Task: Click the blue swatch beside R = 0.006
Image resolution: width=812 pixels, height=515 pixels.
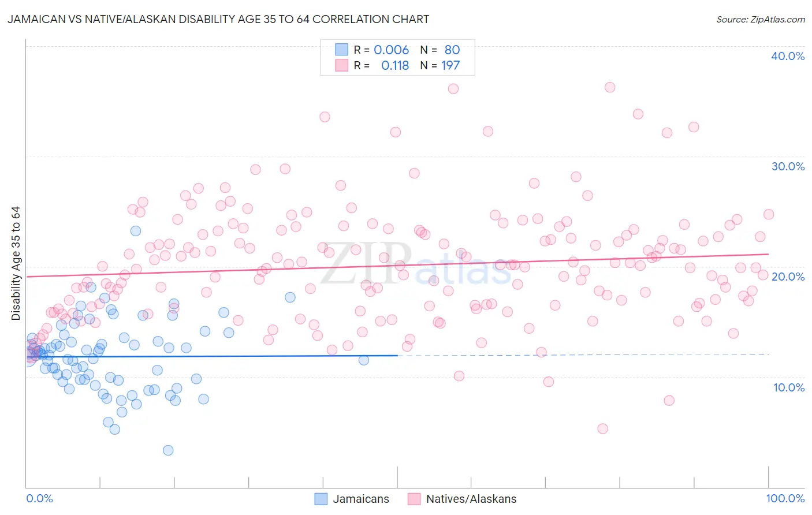Action: [341, 50]
